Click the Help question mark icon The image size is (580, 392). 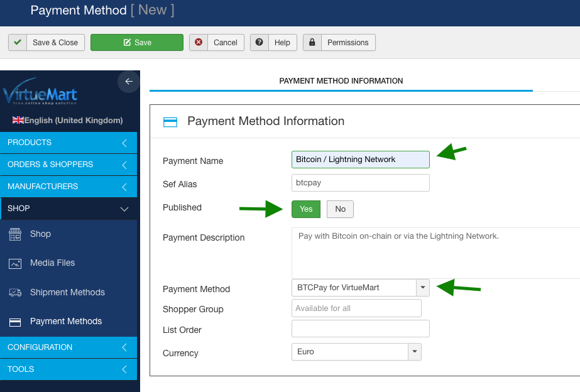pos(260,42)
